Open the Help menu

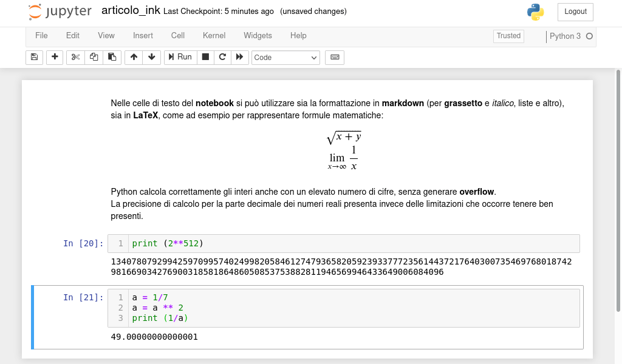(298, 36)
